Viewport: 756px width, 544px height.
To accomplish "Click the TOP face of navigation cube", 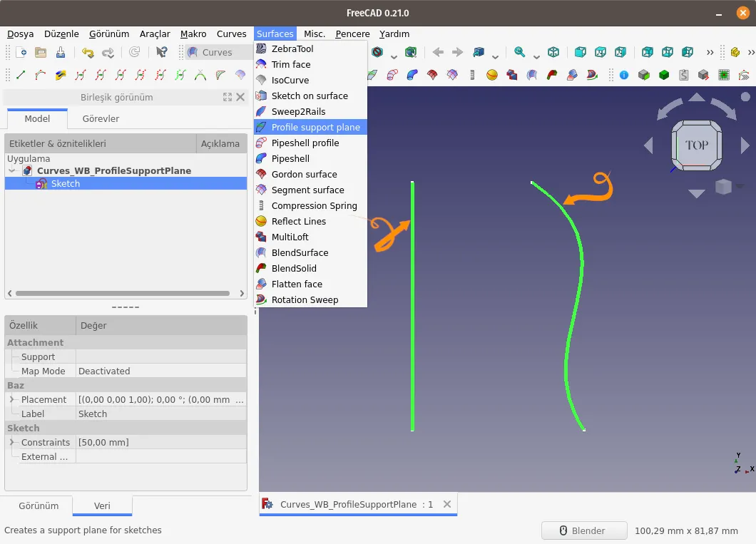I will coord(697,145).
